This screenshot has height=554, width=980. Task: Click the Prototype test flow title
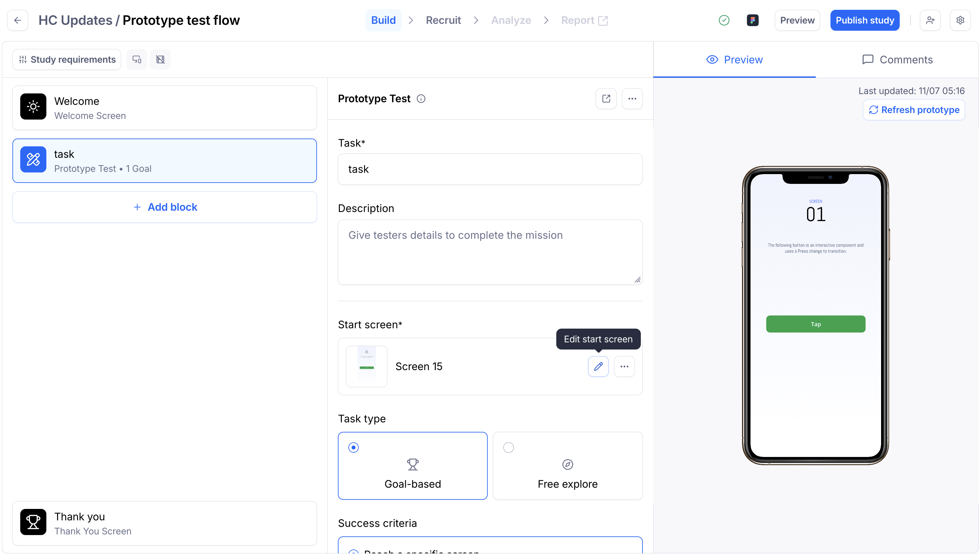(181, 20)
